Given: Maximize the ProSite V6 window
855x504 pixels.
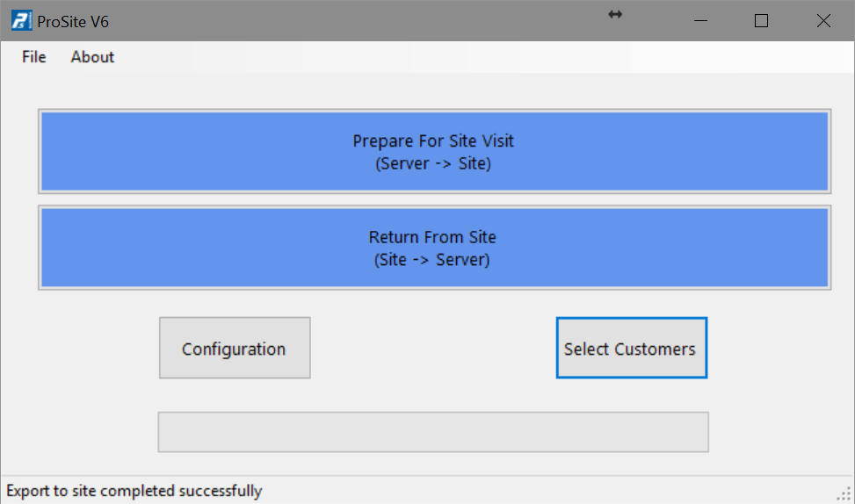Looking at the screenshot, I should [x=761, y=21].
